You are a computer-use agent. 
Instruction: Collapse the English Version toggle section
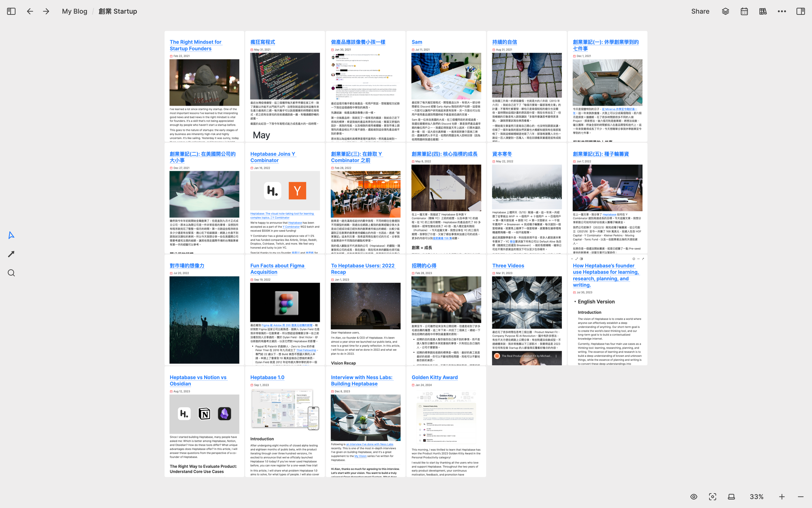pyautogui.click(x=575, y=302)
